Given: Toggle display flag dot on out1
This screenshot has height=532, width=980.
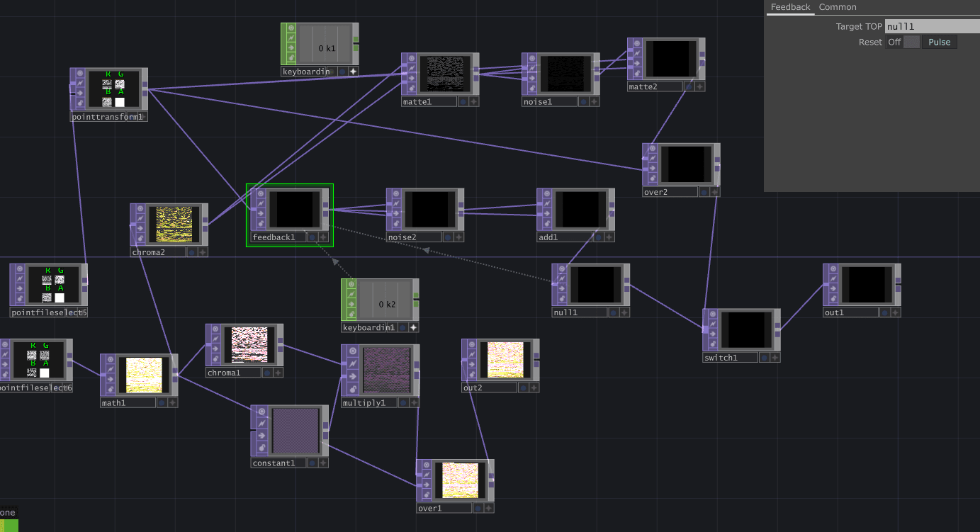Looking at the screenshot, I should coord(885,312).
